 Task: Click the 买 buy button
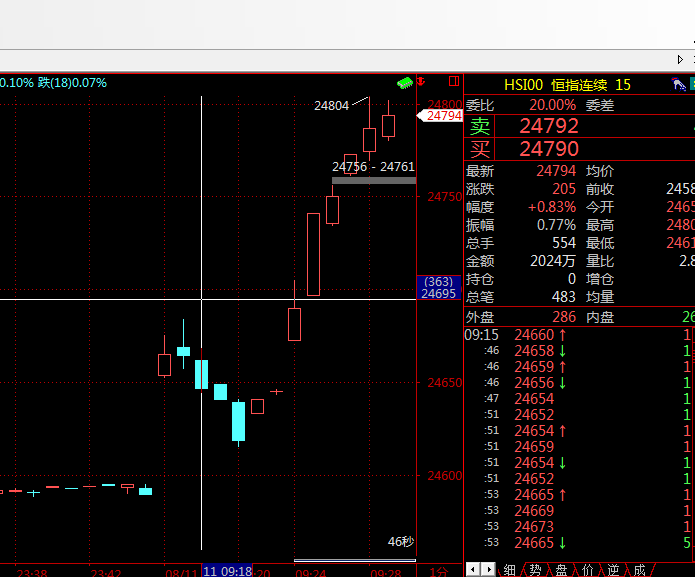[x=481, y=149]
